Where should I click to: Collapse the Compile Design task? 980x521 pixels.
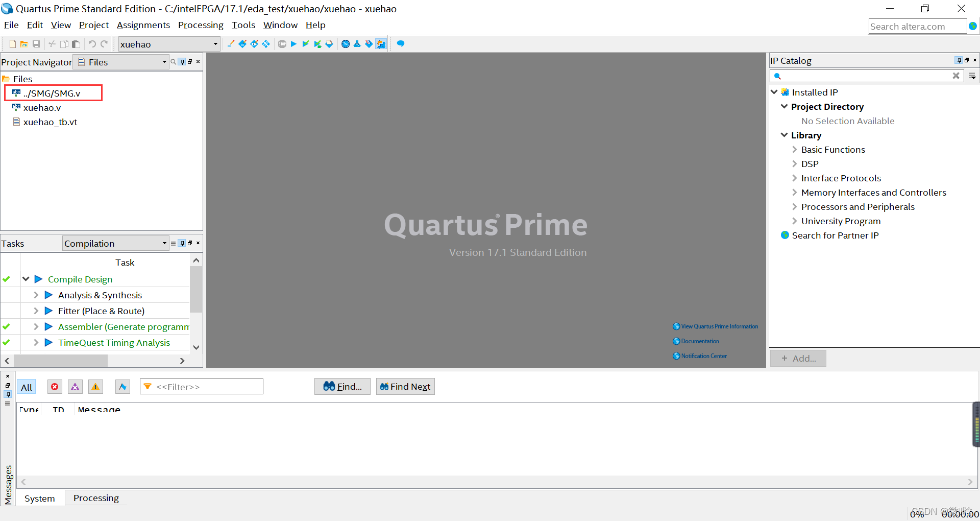click(x=26, y=279)
